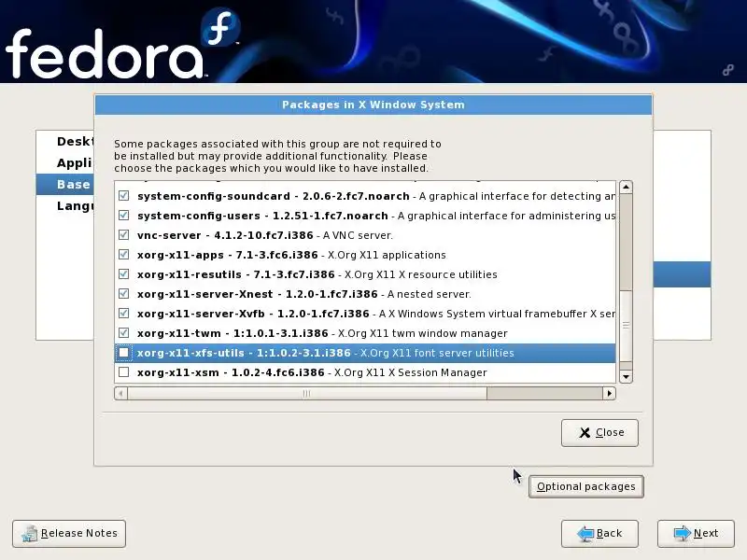
Task: Open the Optional packages button
Action: coord(586,486)
